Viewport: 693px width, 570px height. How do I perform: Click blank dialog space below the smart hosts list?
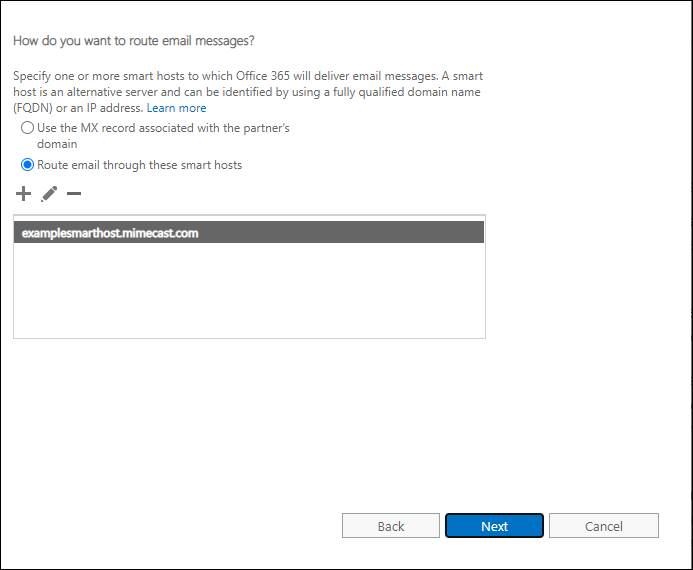tap(248, 420)
